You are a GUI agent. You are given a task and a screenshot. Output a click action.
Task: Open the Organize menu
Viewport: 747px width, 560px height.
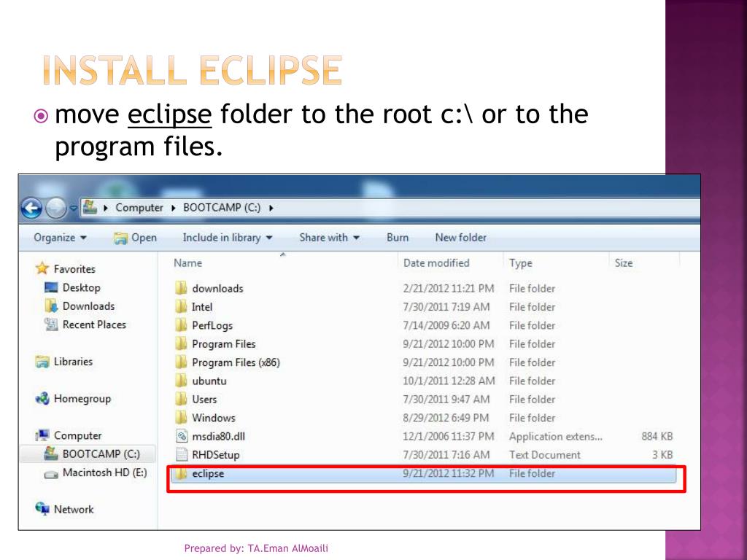60,238
